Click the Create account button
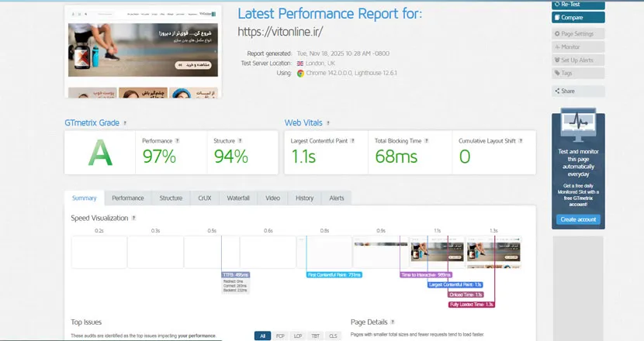 (578, 219)
